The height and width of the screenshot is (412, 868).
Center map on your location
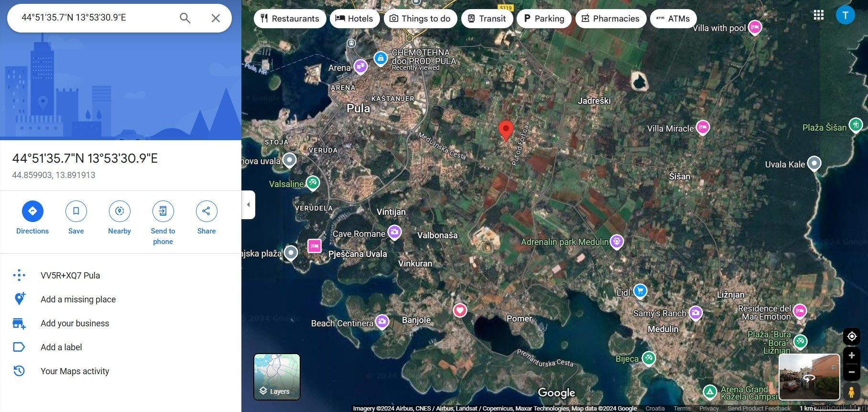(x=852, y=336)
